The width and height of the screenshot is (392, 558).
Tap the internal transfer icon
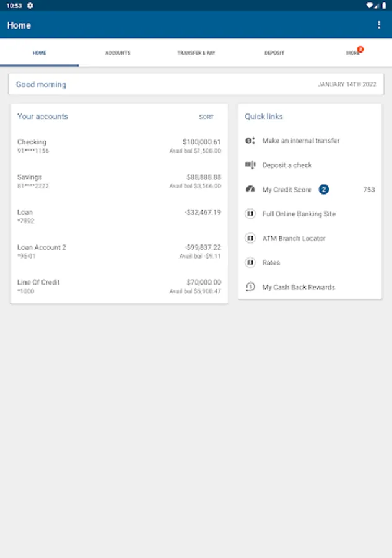[250, 141]
